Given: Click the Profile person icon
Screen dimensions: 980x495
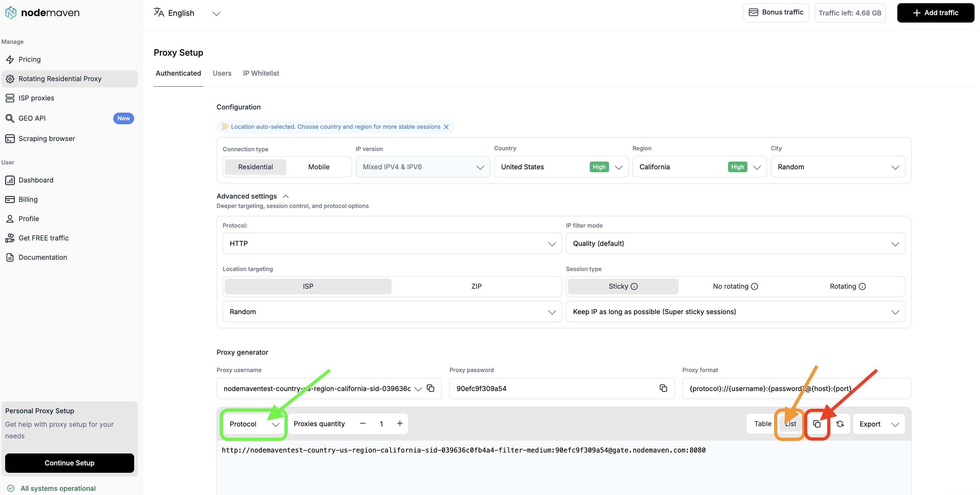Looking at the screenshot, I should pyautogui.click(x=10, y=219).
